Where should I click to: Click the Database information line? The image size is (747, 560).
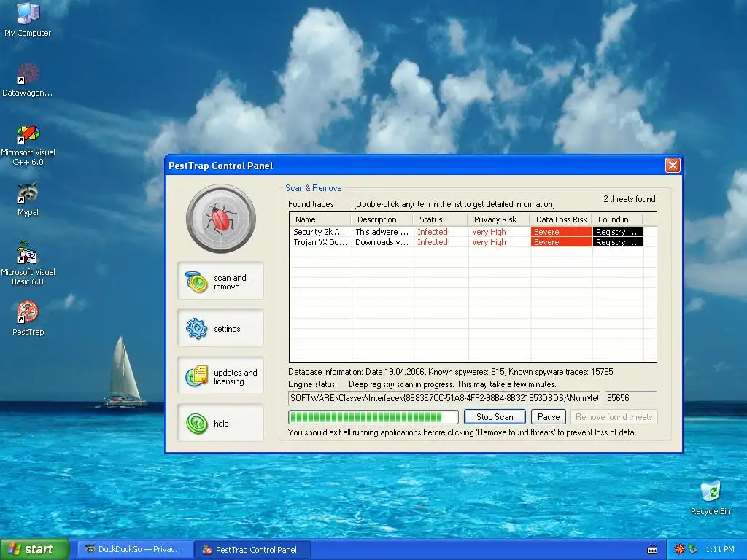(450, 372)
